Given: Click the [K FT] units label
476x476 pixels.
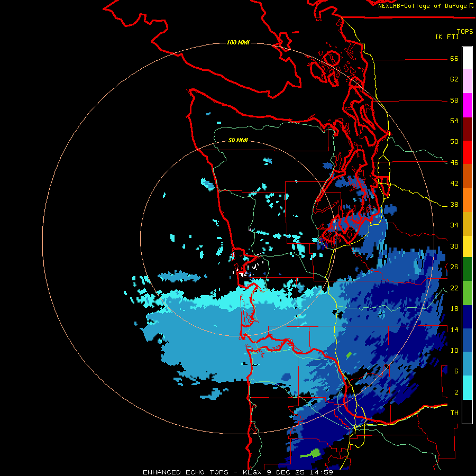Looking at the screenshot, I should [x=447, y=36].
